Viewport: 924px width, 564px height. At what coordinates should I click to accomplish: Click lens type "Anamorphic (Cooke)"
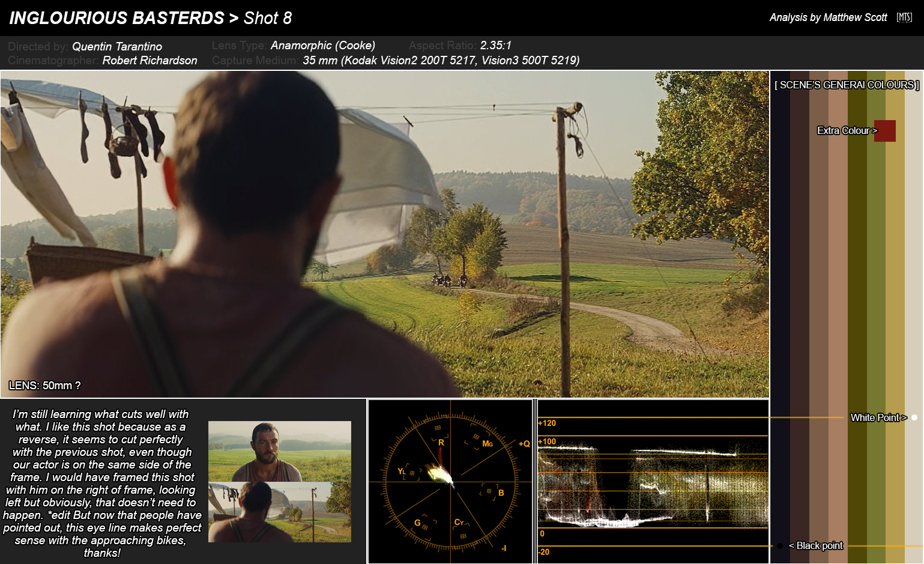click(x=323, y=45)
